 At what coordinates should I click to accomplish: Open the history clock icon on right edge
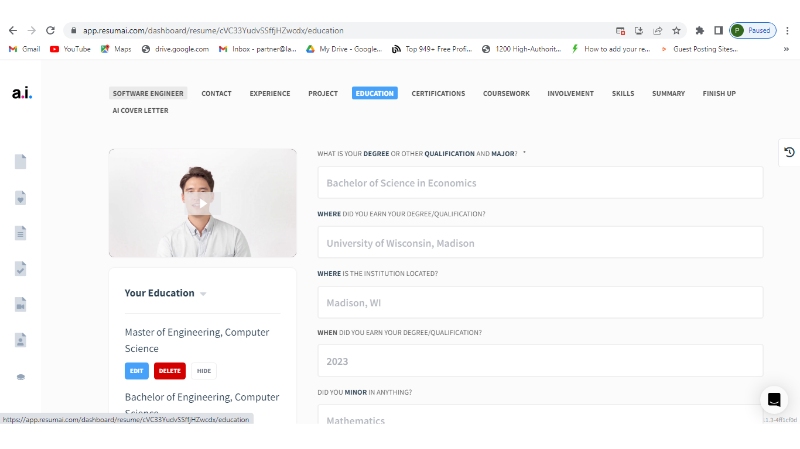(x=789, y=152)
